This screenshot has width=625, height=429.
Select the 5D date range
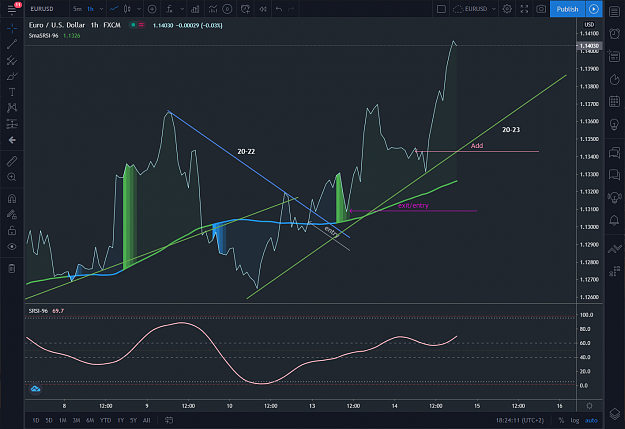click(x=49, y=420)
